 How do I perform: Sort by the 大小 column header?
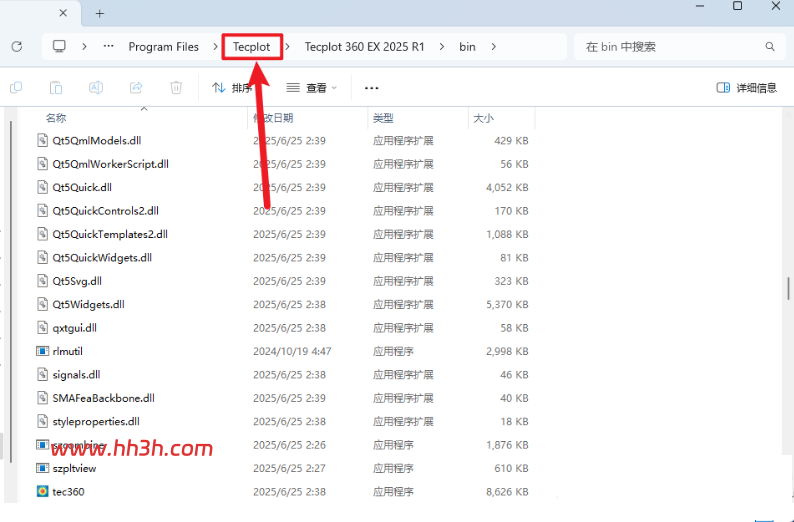[483, 118]
